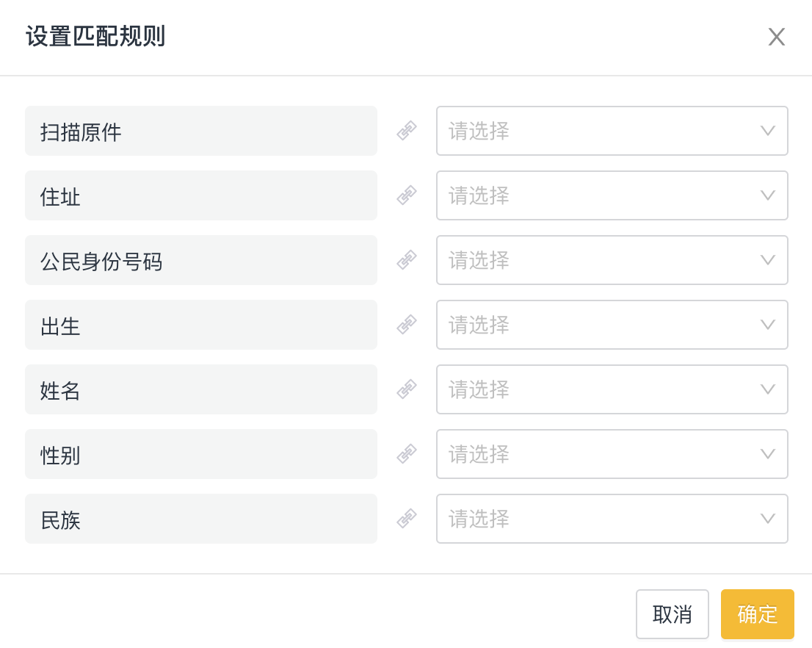Click the link icon beside 民族
The height and width of the screenshot is (648, 812).
coord(407,519)
